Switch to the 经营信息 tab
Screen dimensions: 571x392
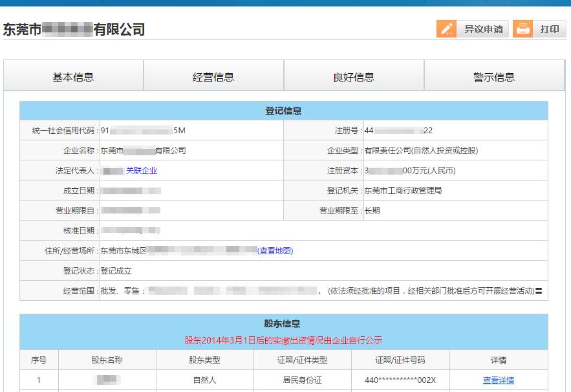[213, 76]
